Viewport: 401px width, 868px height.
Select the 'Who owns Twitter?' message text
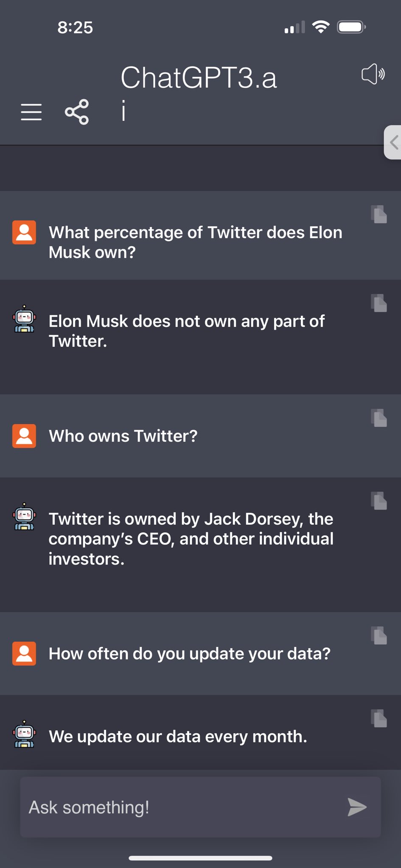coord(123,436)
